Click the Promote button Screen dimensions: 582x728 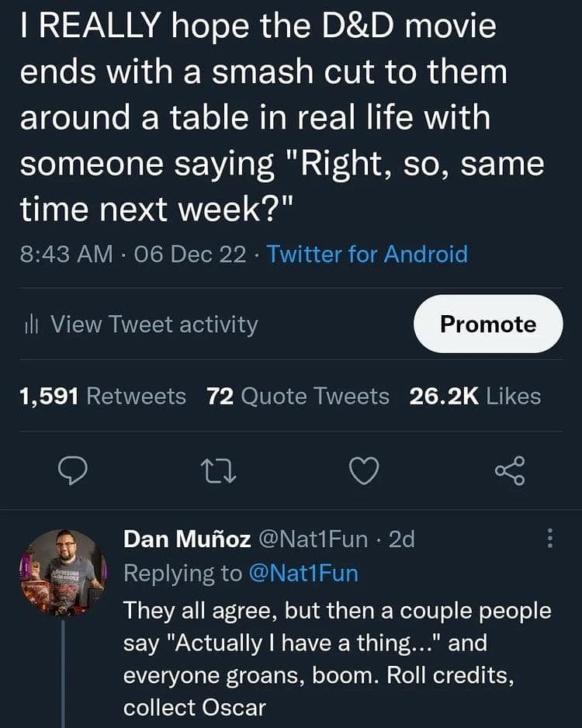[487, 324]
